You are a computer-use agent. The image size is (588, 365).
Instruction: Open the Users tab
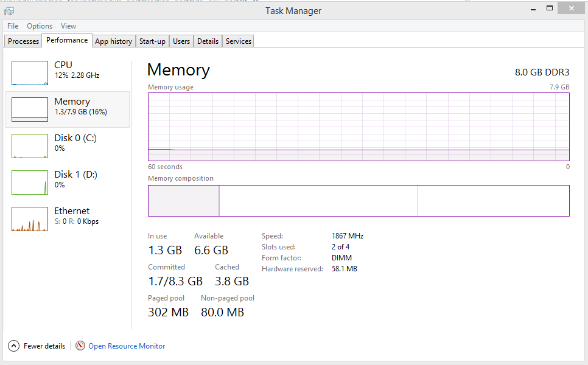click(x=181, y=41)
